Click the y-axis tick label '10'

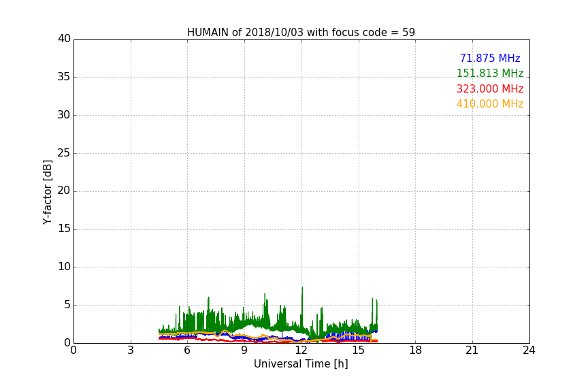[64, 267]
